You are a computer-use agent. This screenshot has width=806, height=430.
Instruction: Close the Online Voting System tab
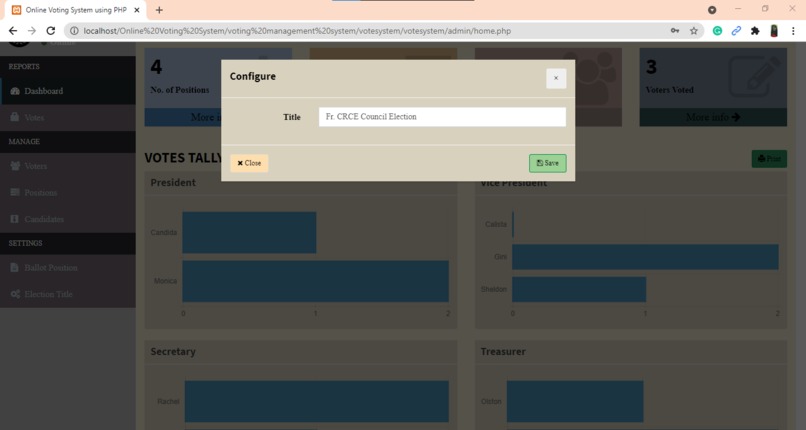(x=137, y=10)
